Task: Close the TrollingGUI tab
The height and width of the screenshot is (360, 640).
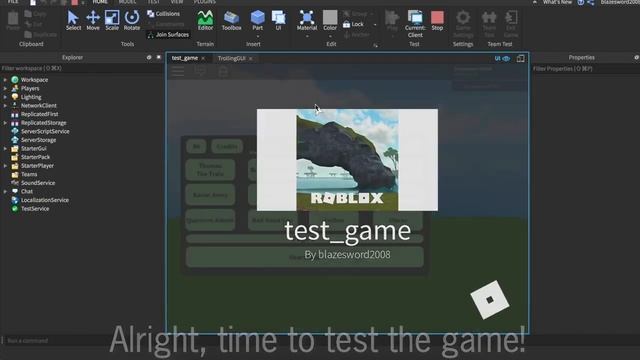Action: (x=251, y=59)
